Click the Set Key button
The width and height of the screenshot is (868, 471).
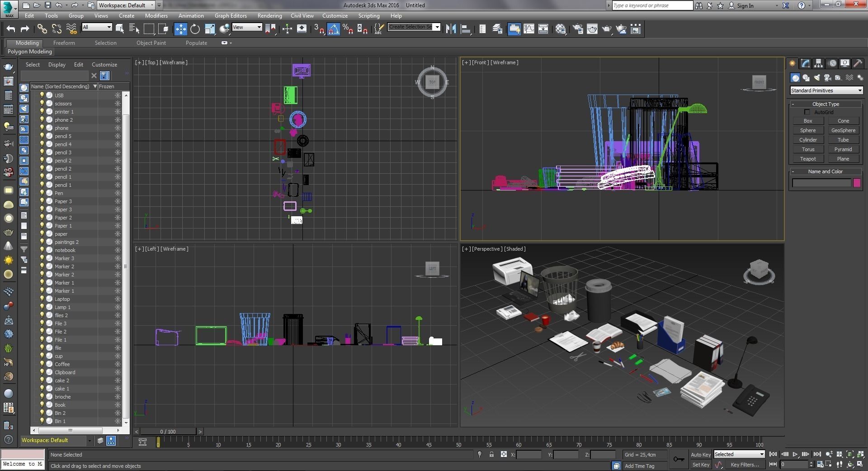pos(701,465)
